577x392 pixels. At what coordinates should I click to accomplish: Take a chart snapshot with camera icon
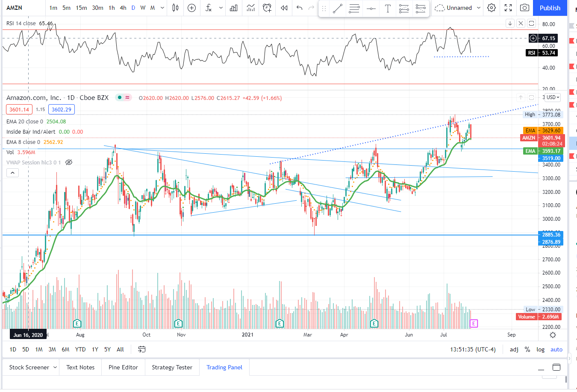tap(525, 8)
